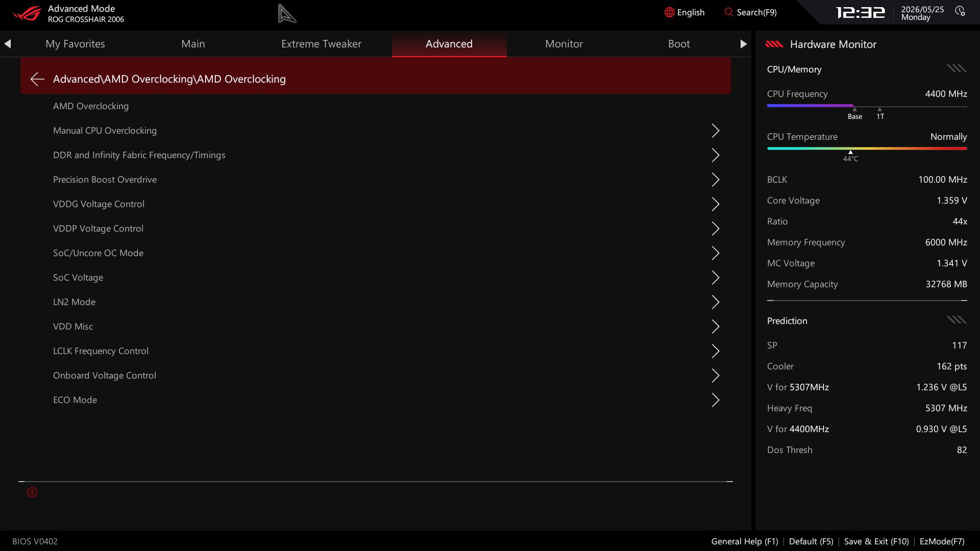Open SoC Voltage entry

tap(376, 278)
